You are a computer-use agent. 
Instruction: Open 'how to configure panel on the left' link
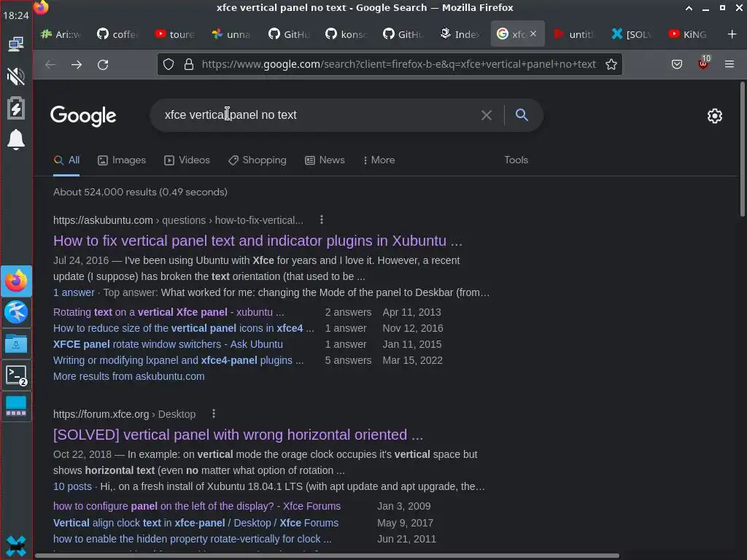pyautogui.click(x=197, y=506)
